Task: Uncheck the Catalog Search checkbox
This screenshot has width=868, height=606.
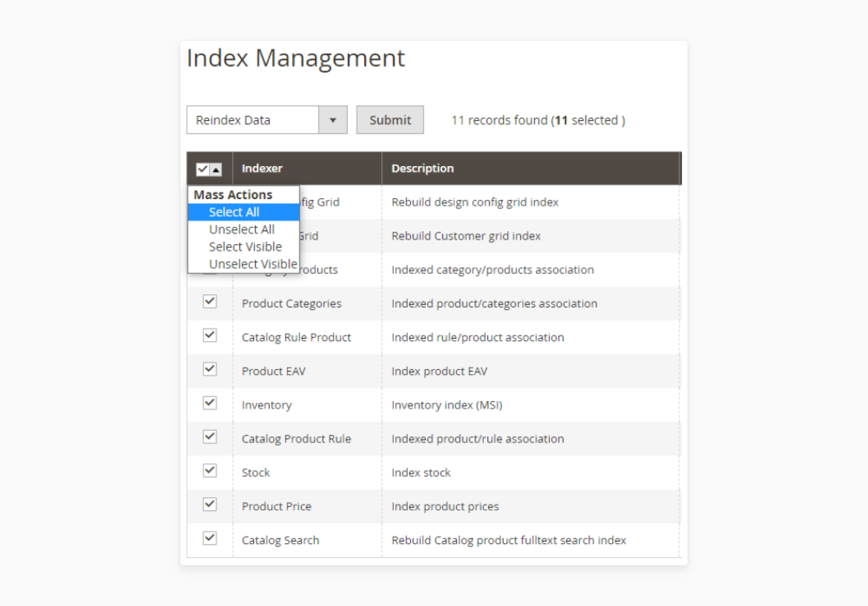Action: 210,538
